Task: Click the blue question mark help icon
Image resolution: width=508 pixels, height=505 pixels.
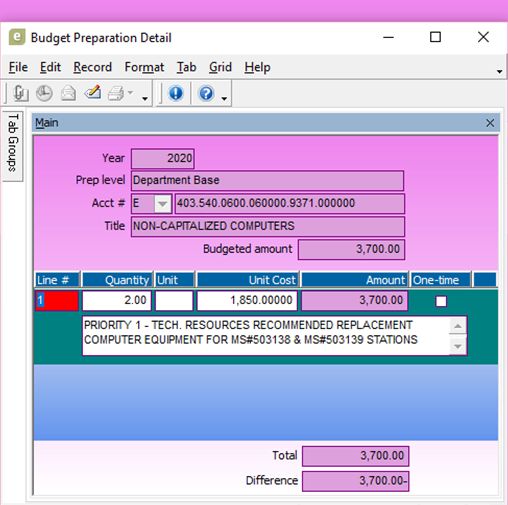Action: click(206, 93)
